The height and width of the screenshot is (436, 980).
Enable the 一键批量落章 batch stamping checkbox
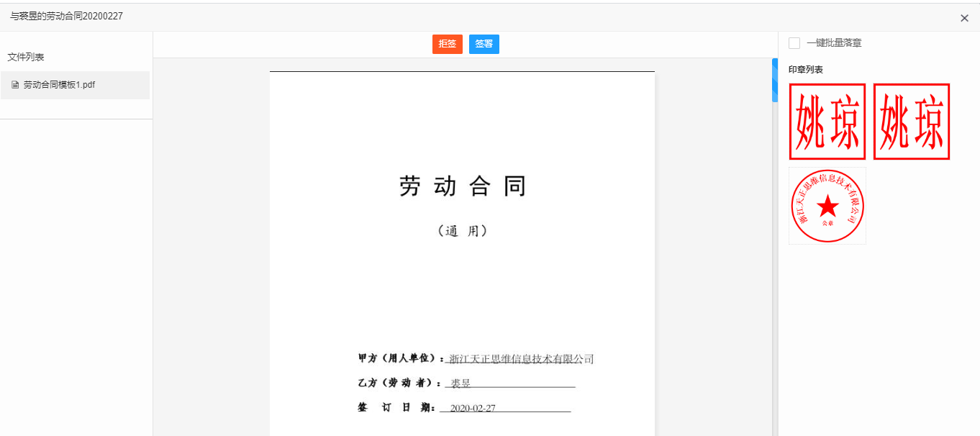pos(794,42)
